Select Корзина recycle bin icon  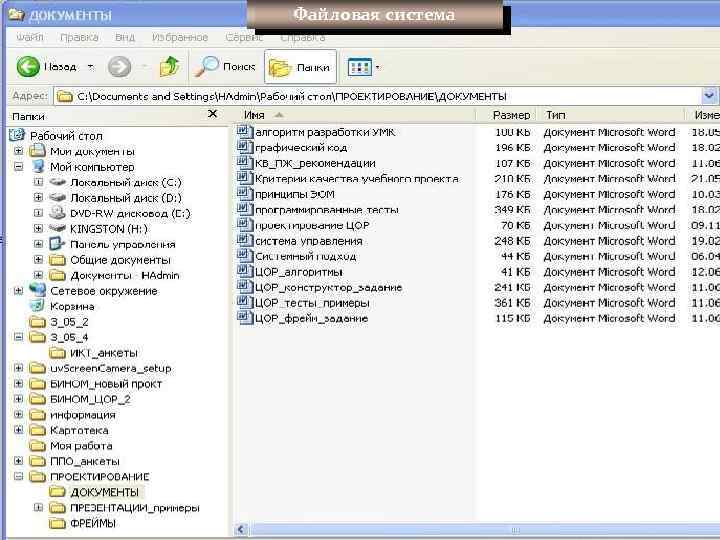tap(37, 306)
